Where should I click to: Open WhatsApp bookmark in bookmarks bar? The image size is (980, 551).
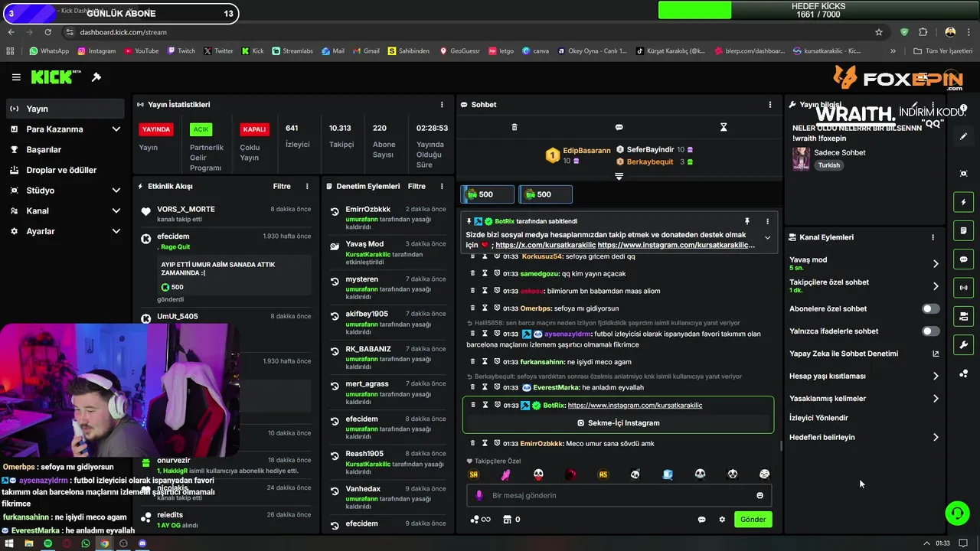coord(49,51)
